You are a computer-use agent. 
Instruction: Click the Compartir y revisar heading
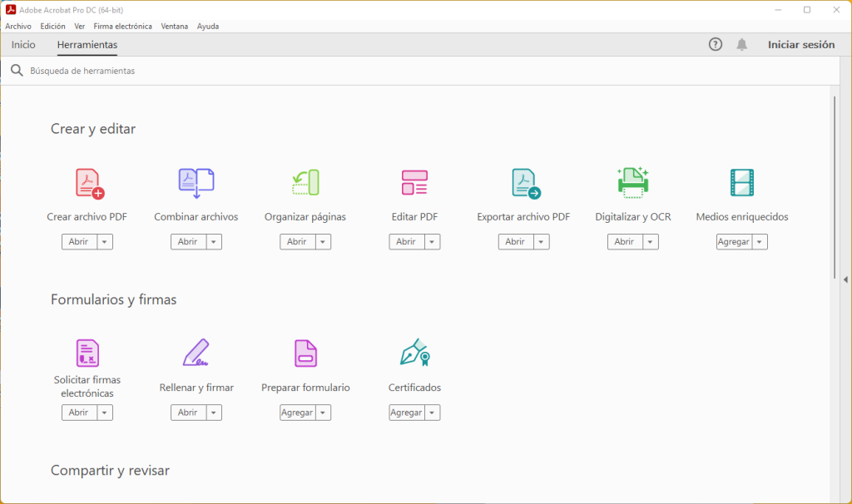click(x=111, y=471)
